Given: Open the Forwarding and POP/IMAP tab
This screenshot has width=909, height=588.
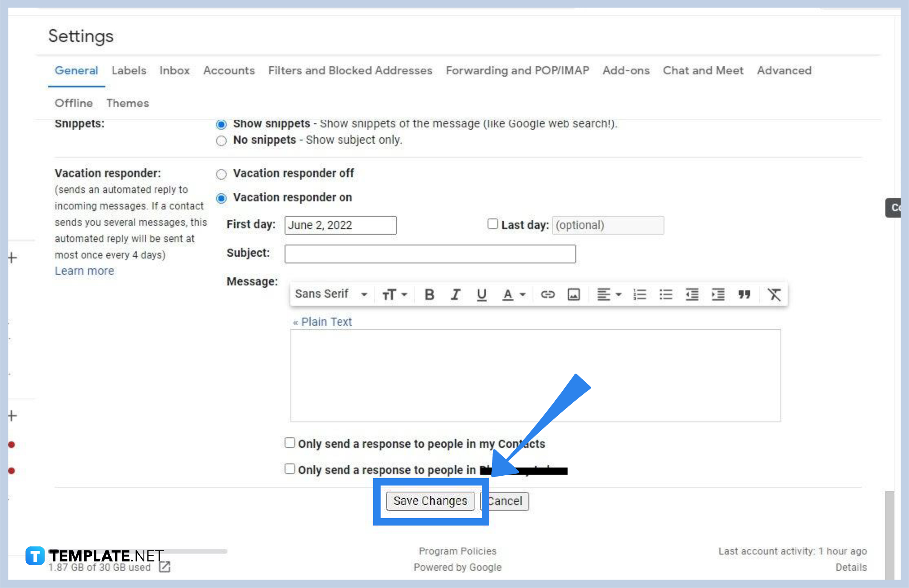Looking at the screenshot, I should [517, 70].
